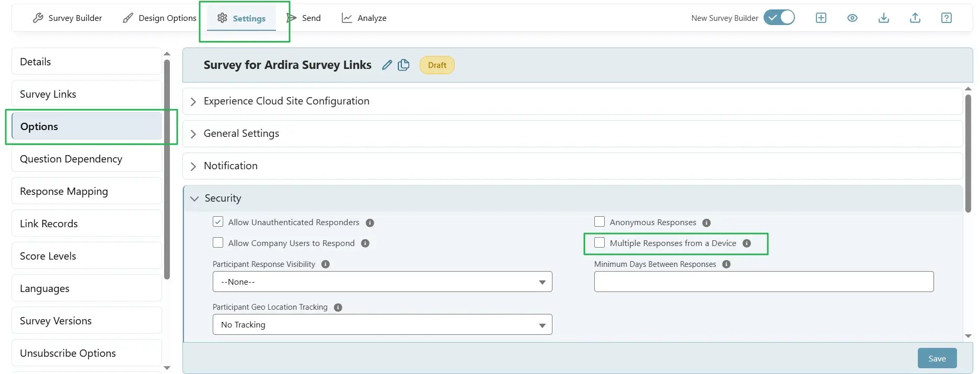This screenshot has width=980, height=374.
Task: Switch to Design Options tab
Action: tap(159, 18)
